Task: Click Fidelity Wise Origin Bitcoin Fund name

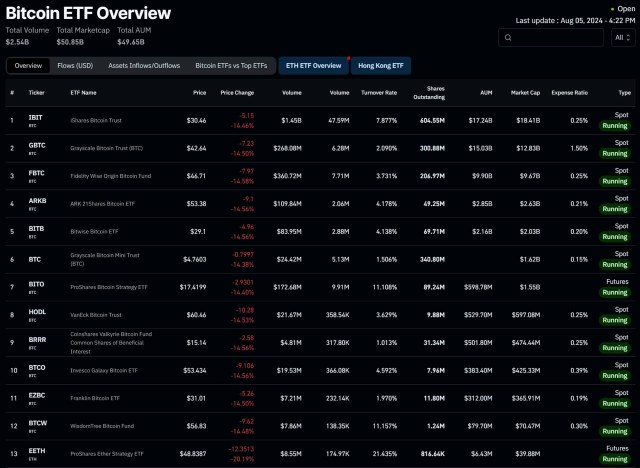Action: 111,176
